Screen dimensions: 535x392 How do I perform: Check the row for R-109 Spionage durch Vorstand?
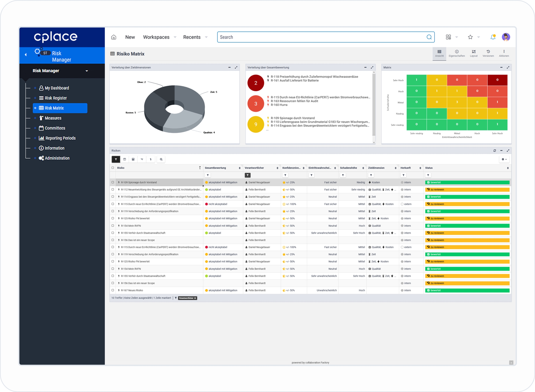[113, 182]
